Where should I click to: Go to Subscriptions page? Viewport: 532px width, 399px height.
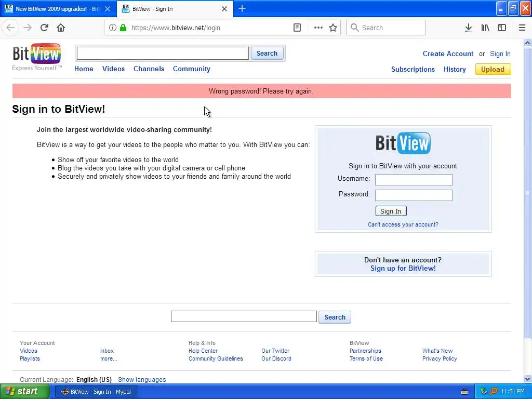(x=413, y=69)
